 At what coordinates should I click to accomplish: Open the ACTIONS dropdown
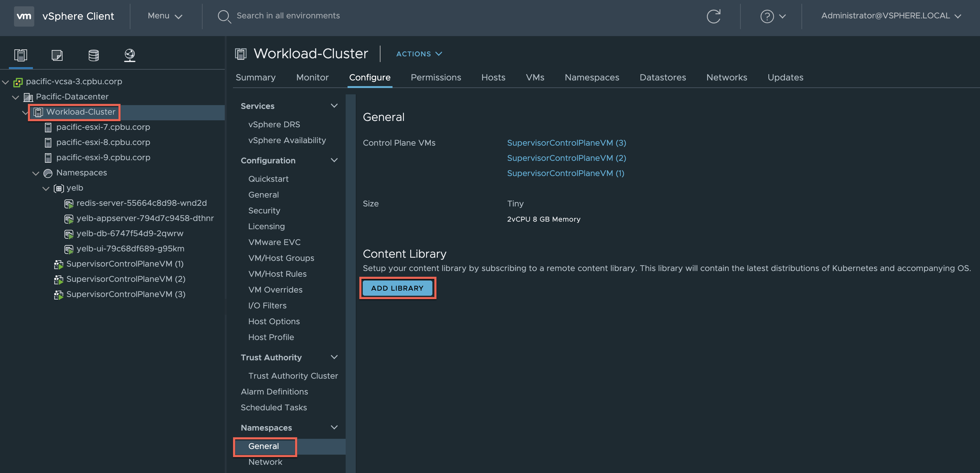[x=418, y=54]
